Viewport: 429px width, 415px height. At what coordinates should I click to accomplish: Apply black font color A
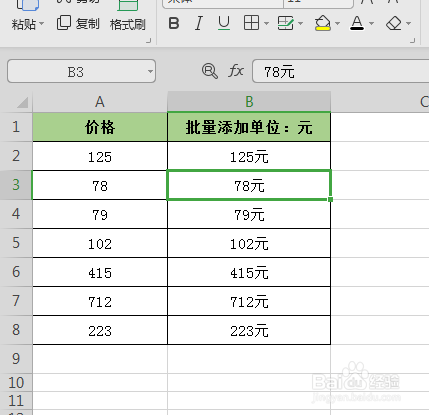coord(357,23)
